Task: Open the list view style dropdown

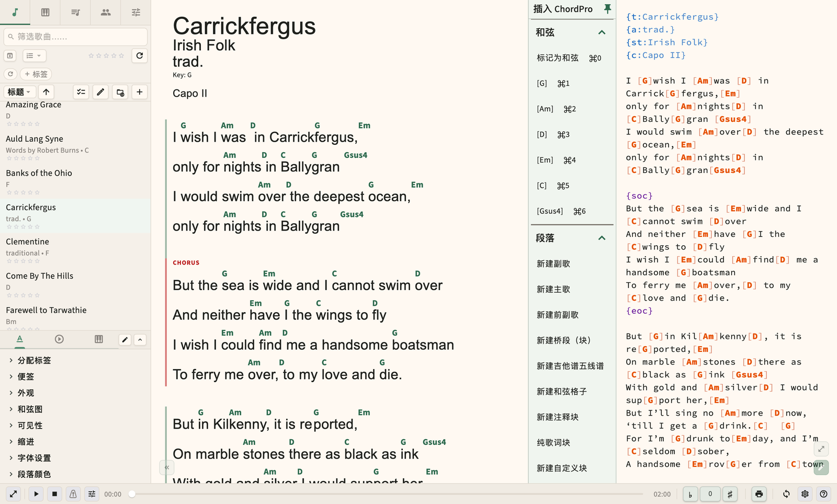Action: (x=34, y=55)
